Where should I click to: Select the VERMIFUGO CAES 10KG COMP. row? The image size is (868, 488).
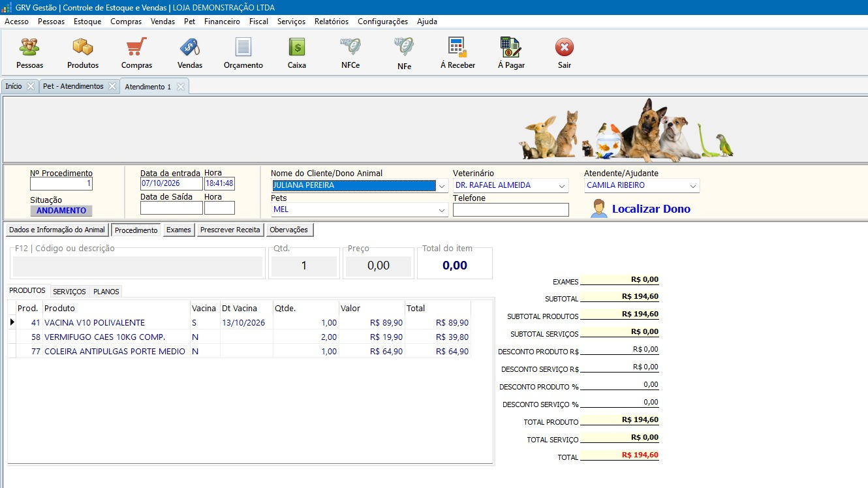click(x=240, y=337)
